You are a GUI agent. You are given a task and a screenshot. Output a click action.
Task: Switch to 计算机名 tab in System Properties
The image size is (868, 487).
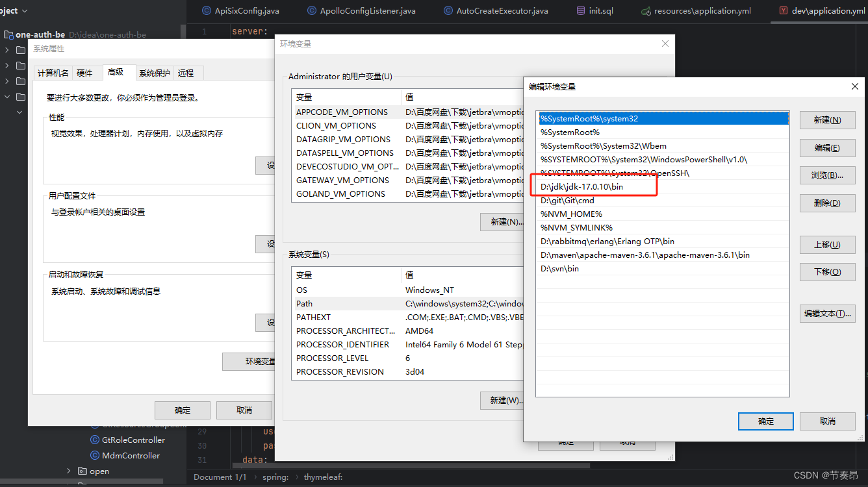(53, 73)
